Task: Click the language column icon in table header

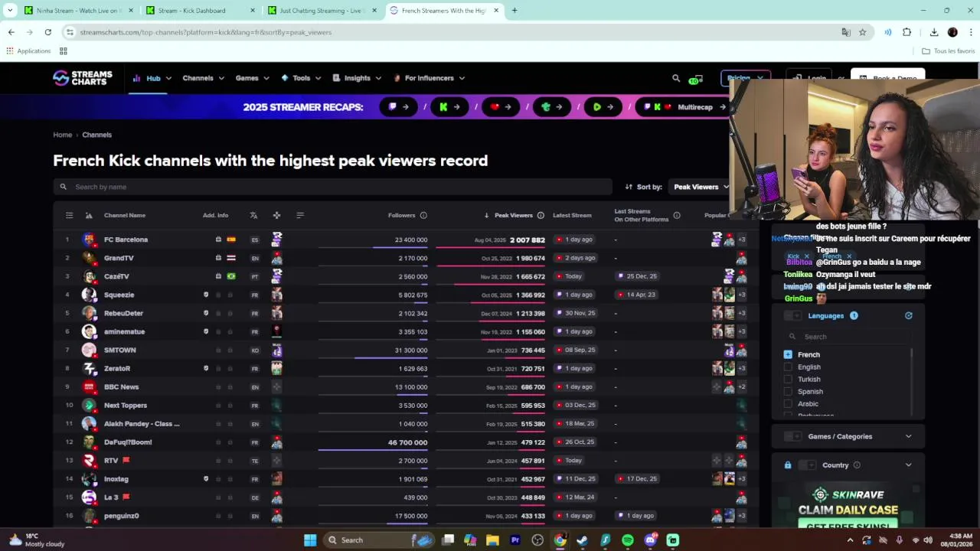Action: coord(253,215)
